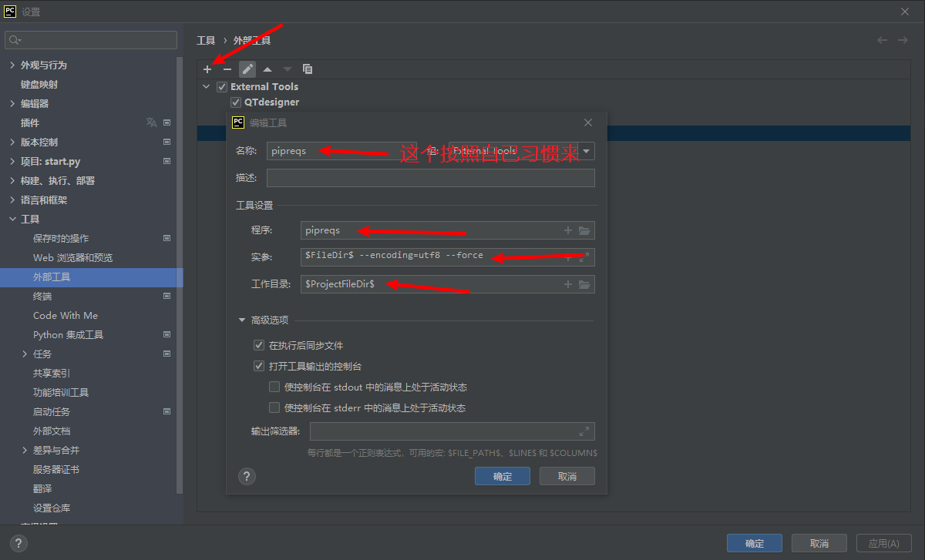Click the insert macro (+) icon in 实参 field
Viewport: 925px width, 560px height.
567,257
